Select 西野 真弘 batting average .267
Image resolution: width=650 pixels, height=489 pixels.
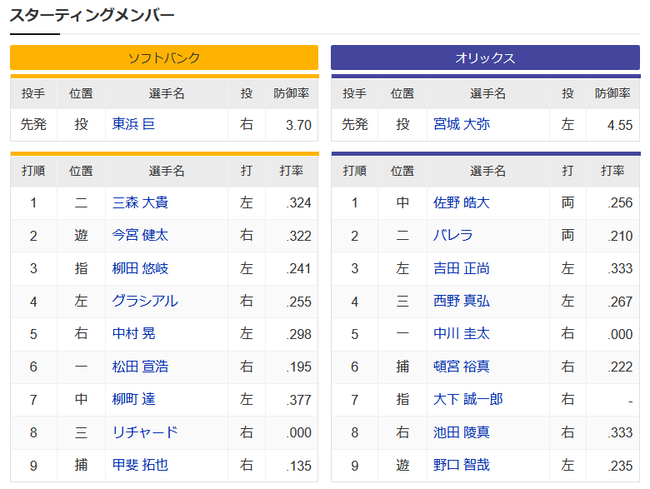tap(620, 301)
